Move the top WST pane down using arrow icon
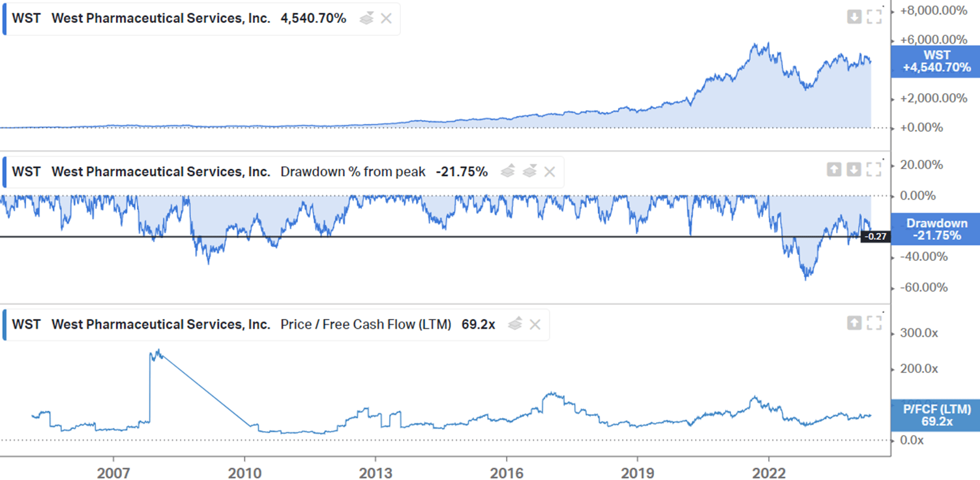 click(x=854, y=17)
